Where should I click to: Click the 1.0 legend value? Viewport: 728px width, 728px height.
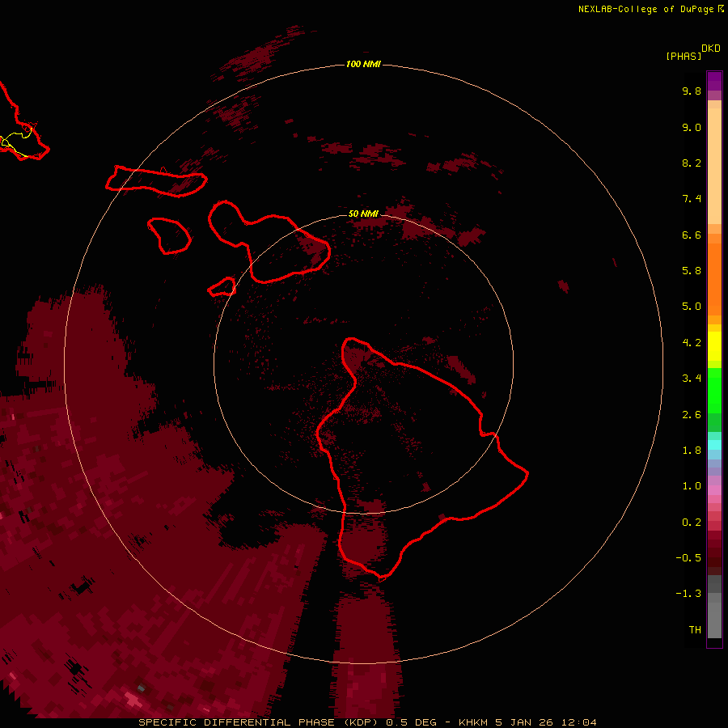click(x=692, y=486)
